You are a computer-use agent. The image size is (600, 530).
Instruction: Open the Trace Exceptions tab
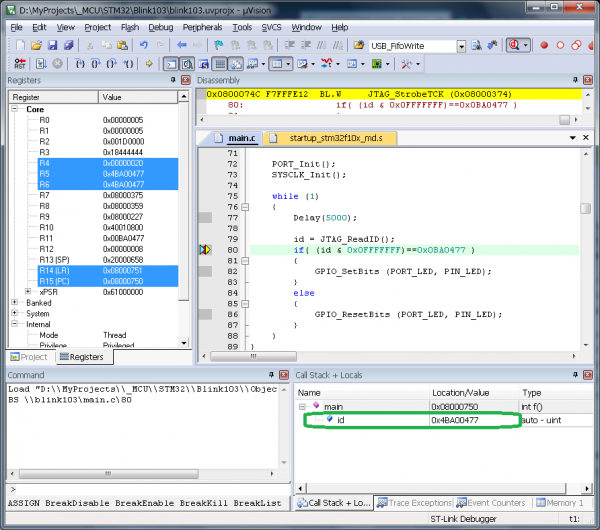coord(414,502)
